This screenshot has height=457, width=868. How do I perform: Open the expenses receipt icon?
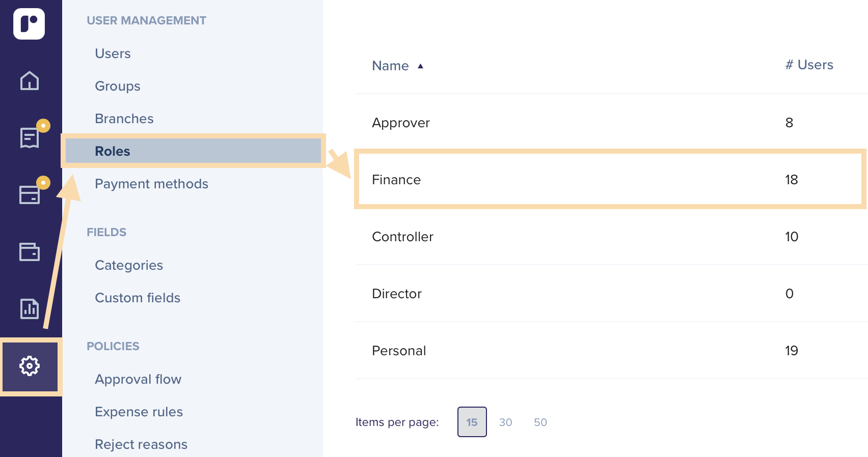(x=29, y=137)
